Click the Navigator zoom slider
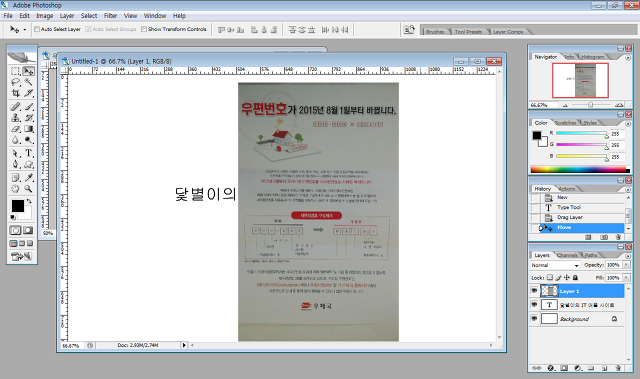640x379 pixels. (x=591, y=105)
